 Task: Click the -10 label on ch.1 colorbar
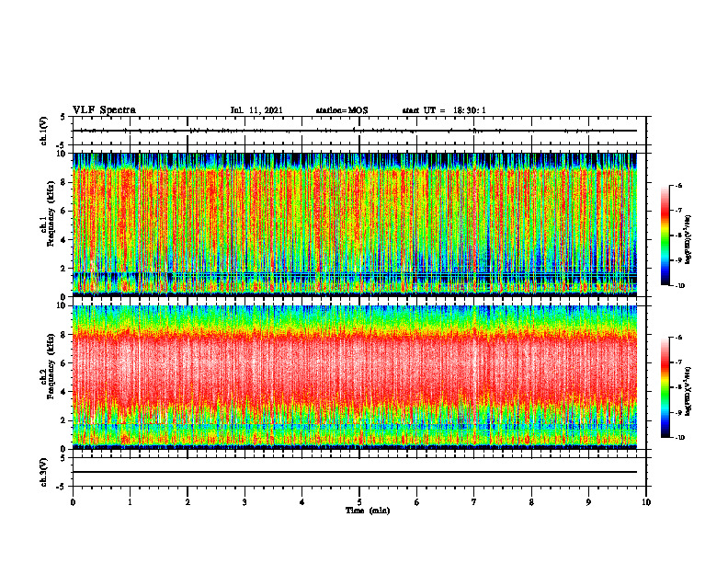pyautogui.click(x=679, y=286)
